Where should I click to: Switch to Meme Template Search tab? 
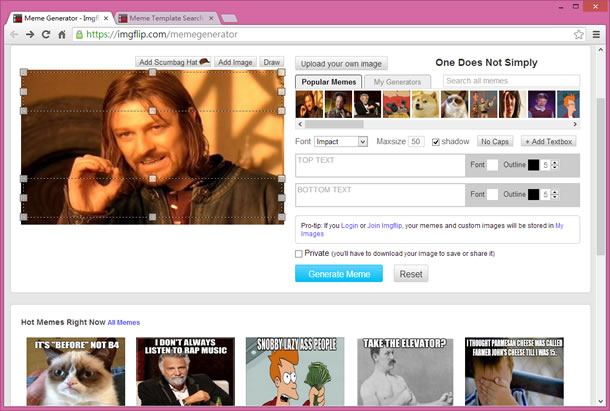coord(167,18)
